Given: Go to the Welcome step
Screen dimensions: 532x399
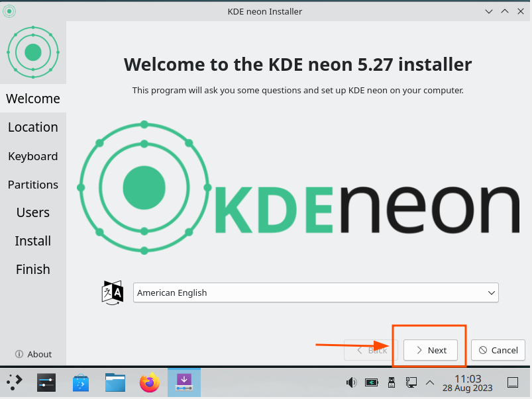Looking at the screenshot, I should point(33,99).
